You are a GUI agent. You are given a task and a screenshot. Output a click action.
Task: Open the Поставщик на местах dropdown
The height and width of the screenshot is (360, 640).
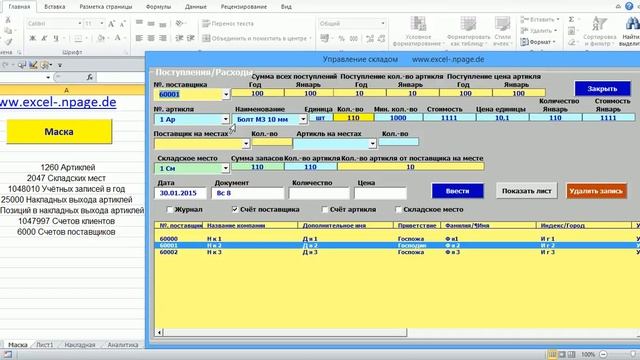point(246,144)
